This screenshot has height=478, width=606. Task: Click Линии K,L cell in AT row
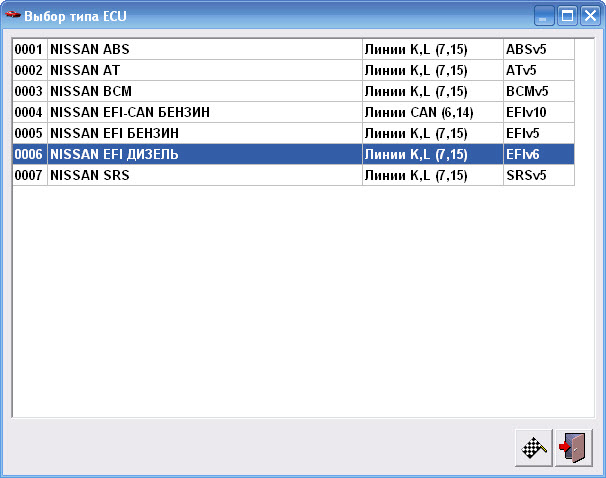433,70
